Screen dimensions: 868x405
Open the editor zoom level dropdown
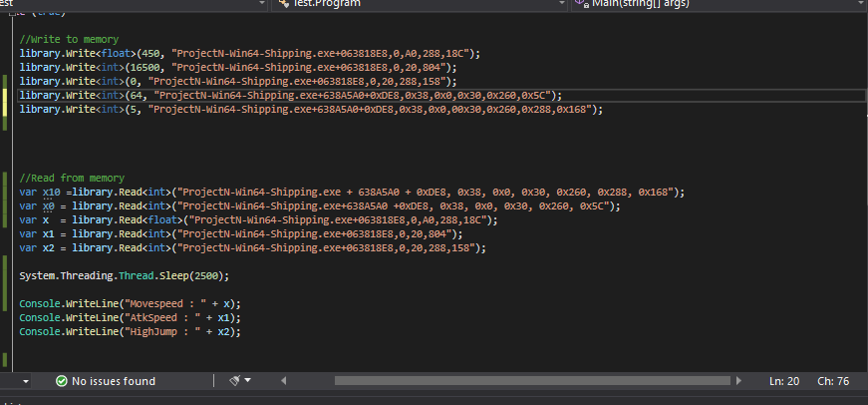26,381
